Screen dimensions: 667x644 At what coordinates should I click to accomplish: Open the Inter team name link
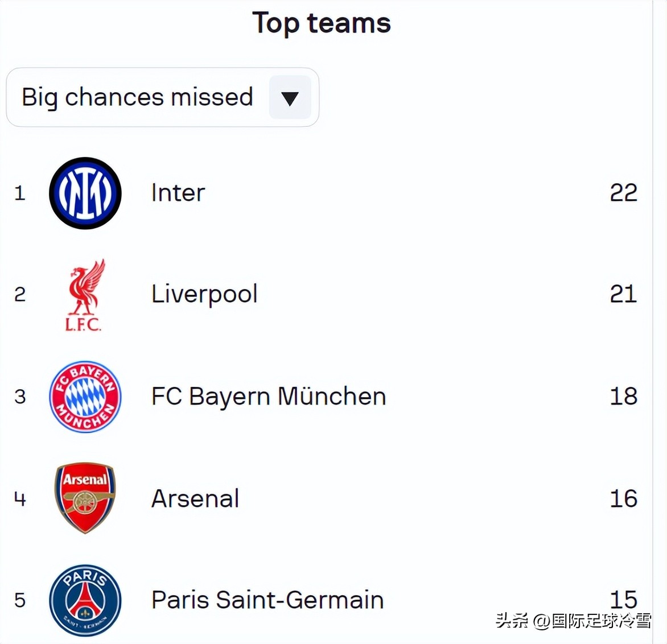tap(178, 193)
